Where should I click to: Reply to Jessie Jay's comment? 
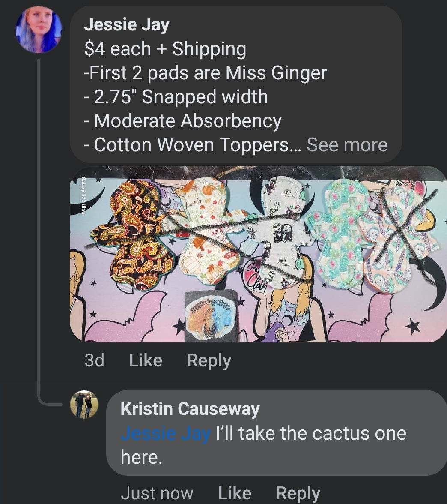click(209, 360)
